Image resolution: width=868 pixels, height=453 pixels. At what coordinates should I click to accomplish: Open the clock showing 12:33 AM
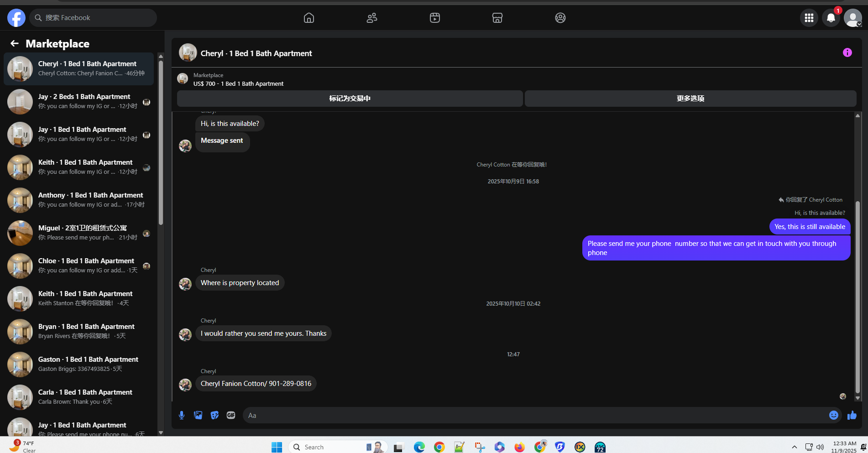[844, 447]
